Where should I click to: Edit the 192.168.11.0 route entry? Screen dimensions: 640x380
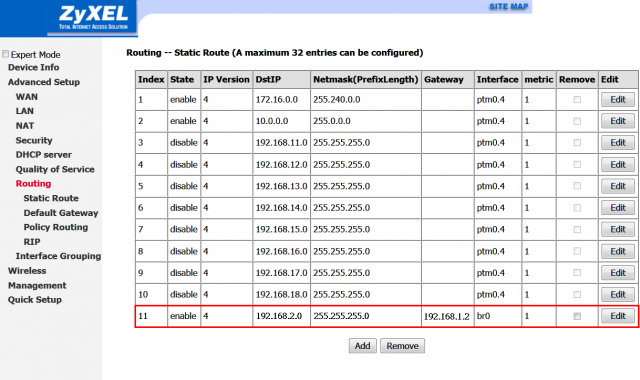click(x=618, y=143)
